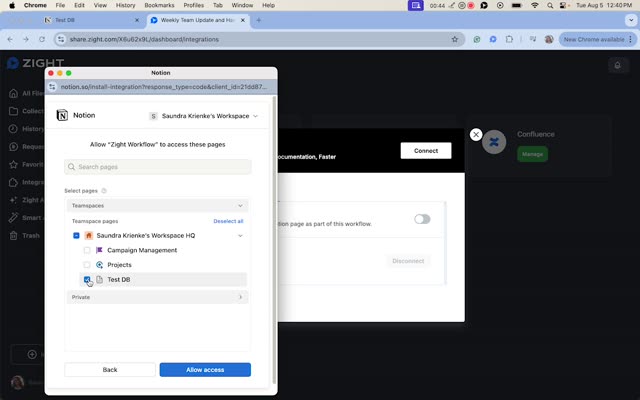Screen dimensions: 640x400
Task: Click the Disconnect button
Action: click(x=408, y=261)
